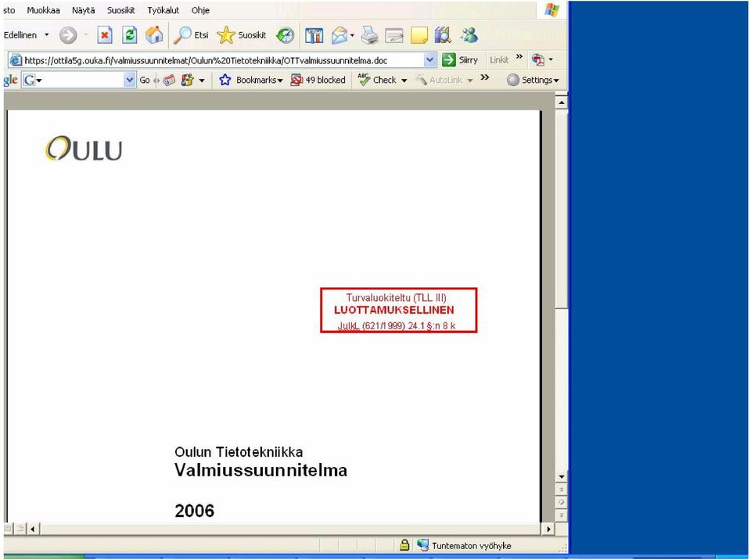Click the Google toolbar news icon
The width and height of the screenshot is (751, 560).
tap(169, 81)
